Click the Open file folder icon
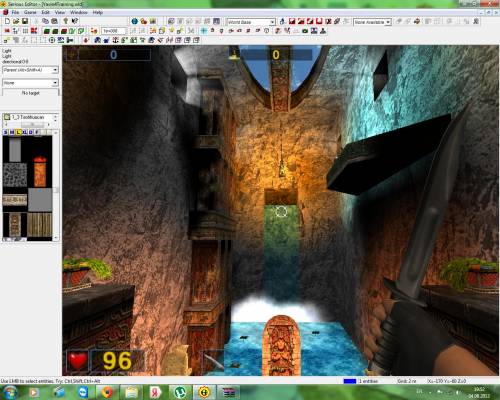The image size is (500, 400). pos(16,21)
